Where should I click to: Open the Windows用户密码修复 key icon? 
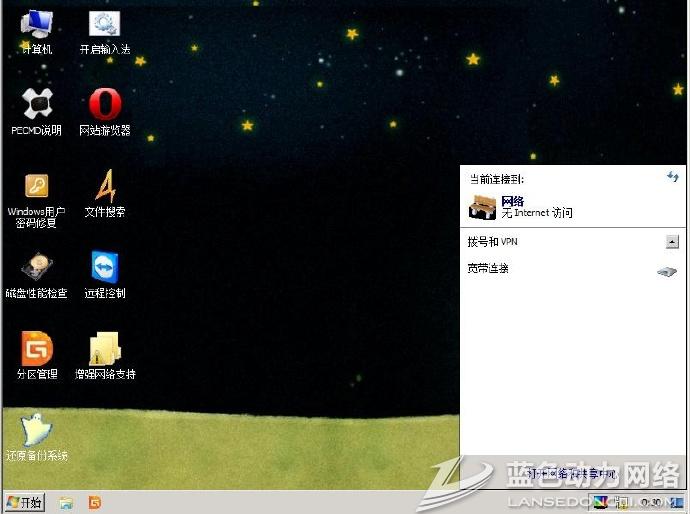click(37, 201)
